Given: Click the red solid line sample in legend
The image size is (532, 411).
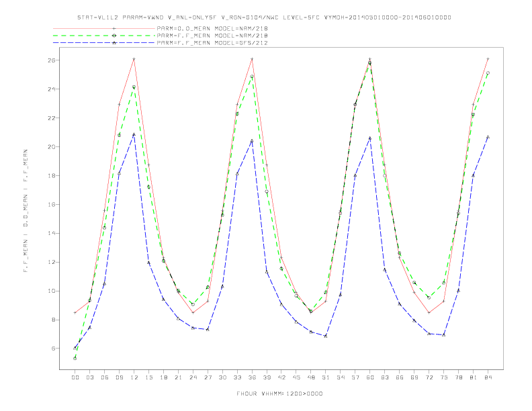Looking at the screenshot, I should [x=104, y=29].
